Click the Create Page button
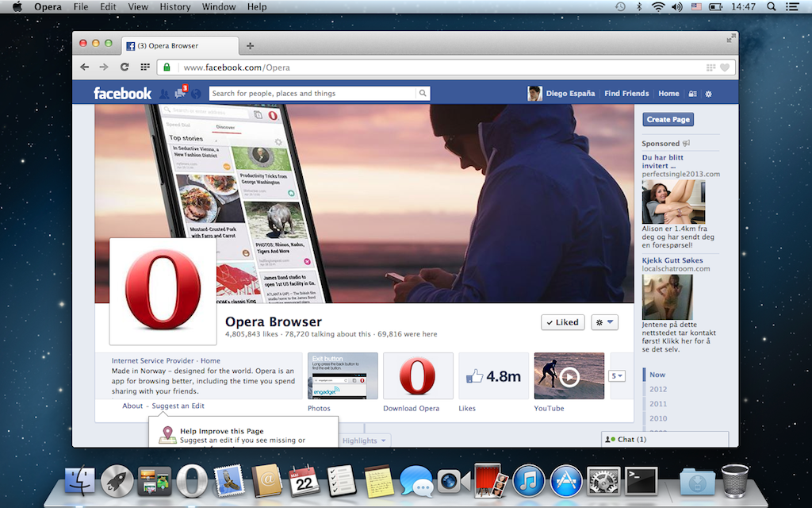 pyautogui.click(x=668, y=119)
